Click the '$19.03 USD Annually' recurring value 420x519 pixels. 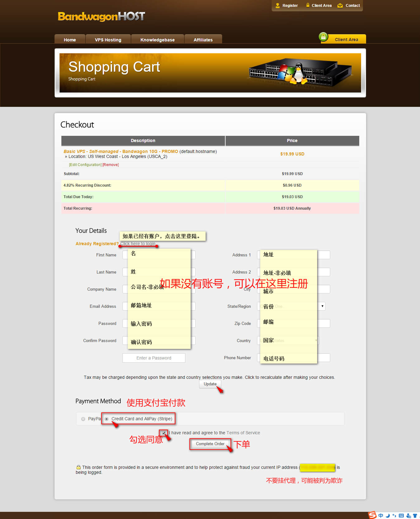click(292, 208)
